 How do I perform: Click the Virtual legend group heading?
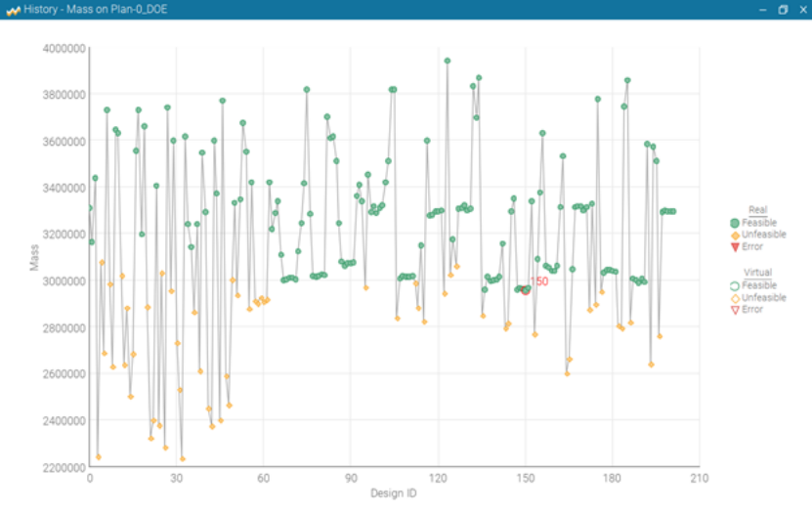757,273
